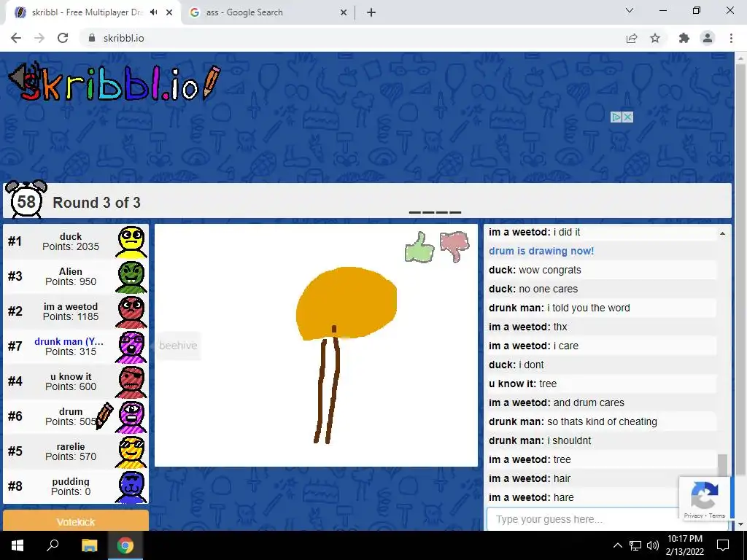Give the drawing a thumbs down

pos(454,246)
